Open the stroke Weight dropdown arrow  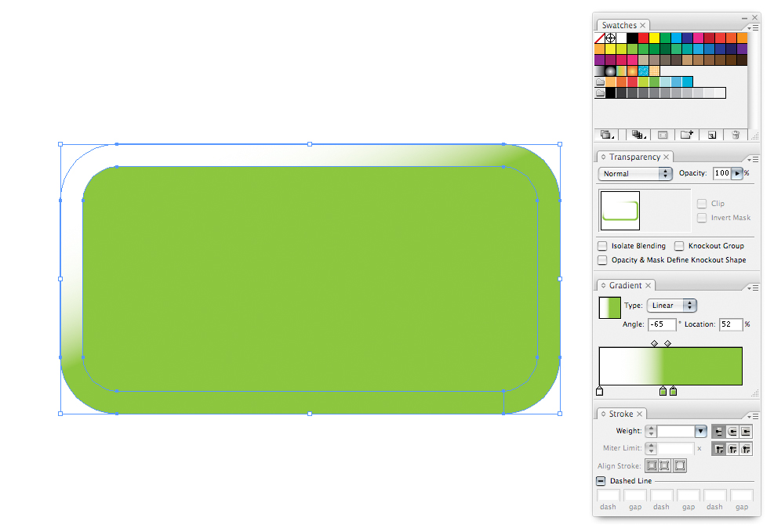tap(700, 432)
